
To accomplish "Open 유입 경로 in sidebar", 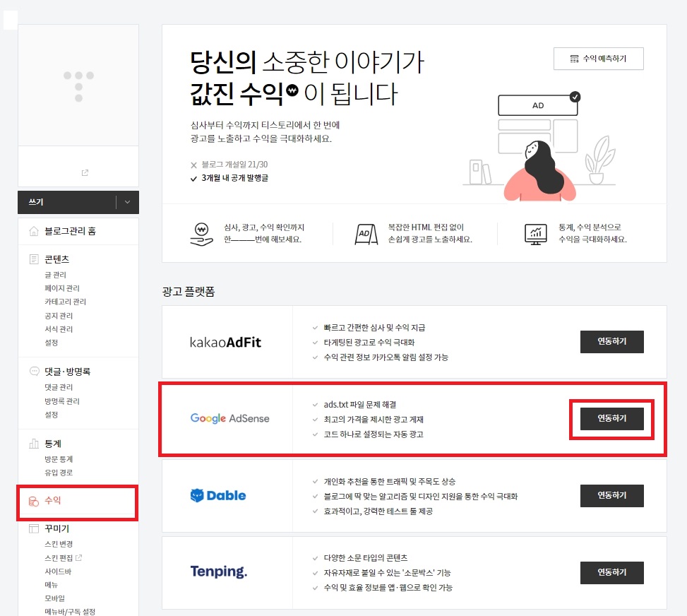I will 59,473.
